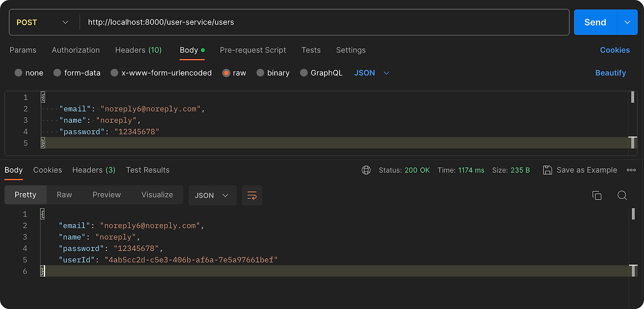Open the three-dot more options menu

click(631, 170)
